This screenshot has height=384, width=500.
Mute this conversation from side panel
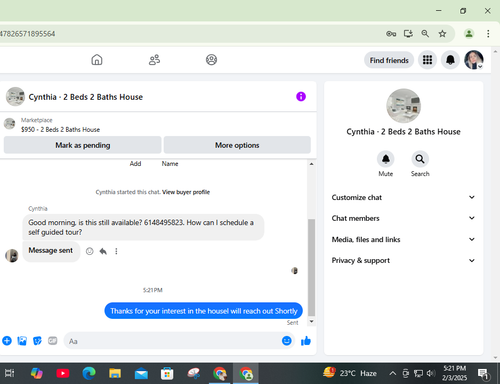[x=386, y=159]
